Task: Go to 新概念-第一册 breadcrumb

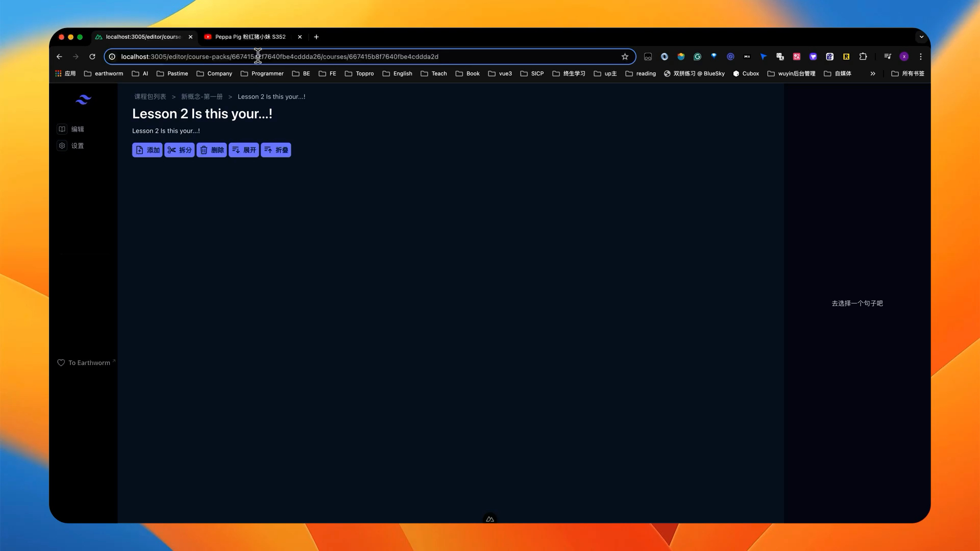Action: tap(202, 96)
